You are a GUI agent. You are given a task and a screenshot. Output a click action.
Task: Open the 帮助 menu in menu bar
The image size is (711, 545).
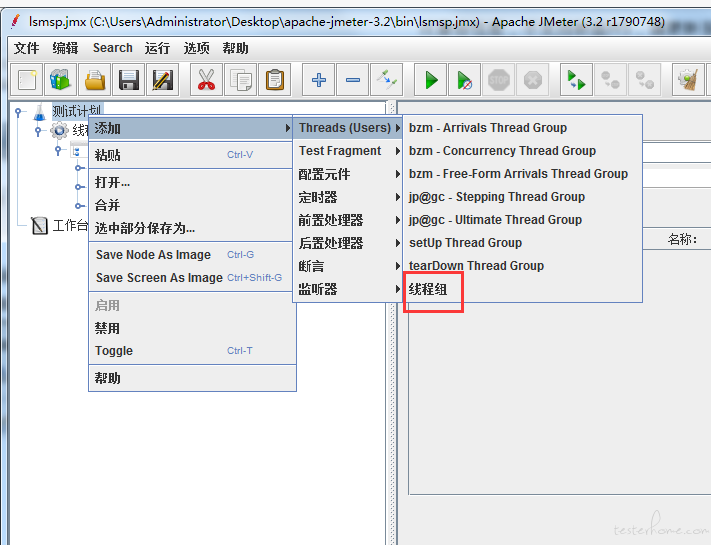pos(235,48)
